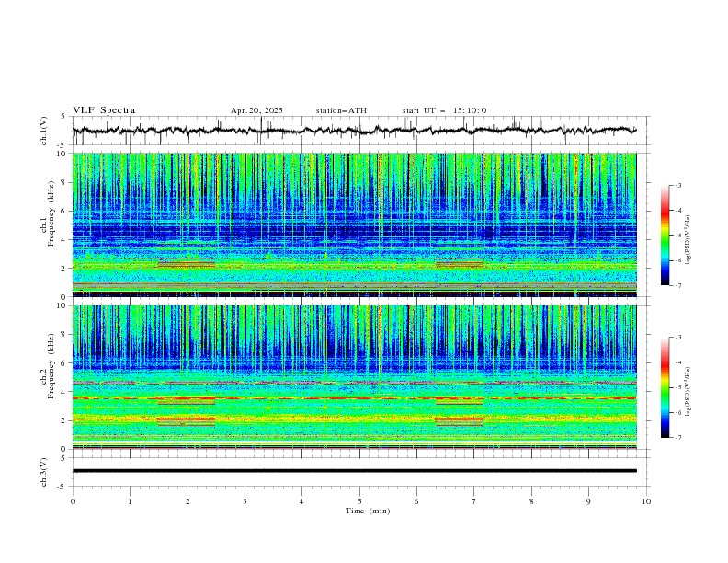Click time axis tick label "10"
The width and height of the screenshot is (728, 563).
click(x=646, y=501)
